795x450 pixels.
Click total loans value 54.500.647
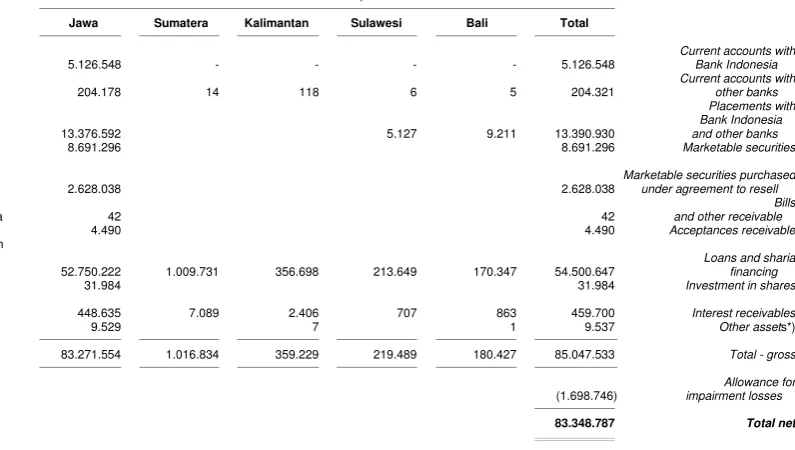pos(584,272)
